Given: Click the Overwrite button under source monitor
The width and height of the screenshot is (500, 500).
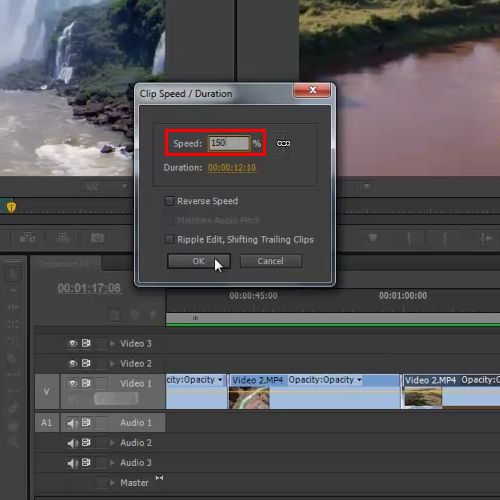Looking at the screenshot, I should [x=63, y=238].
